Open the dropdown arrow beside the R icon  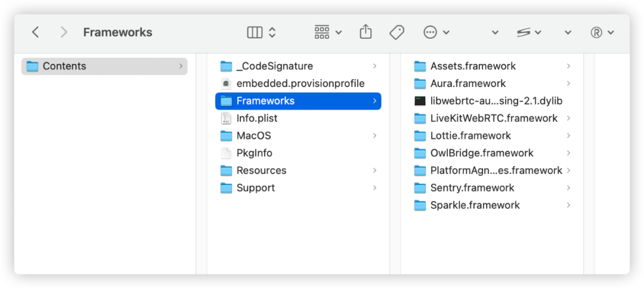611,33
